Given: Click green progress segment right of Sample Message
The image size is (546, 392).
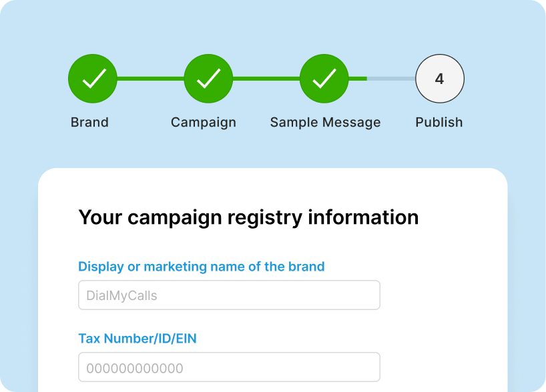Looking at the screenshot, I should [x=357, y=79].
